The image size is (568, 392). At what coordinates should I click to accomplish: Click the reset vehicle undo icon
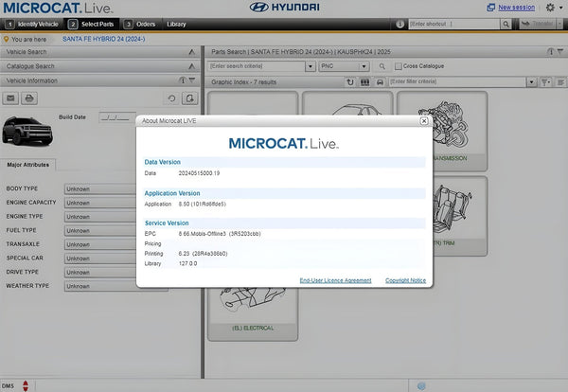point(171,98)
